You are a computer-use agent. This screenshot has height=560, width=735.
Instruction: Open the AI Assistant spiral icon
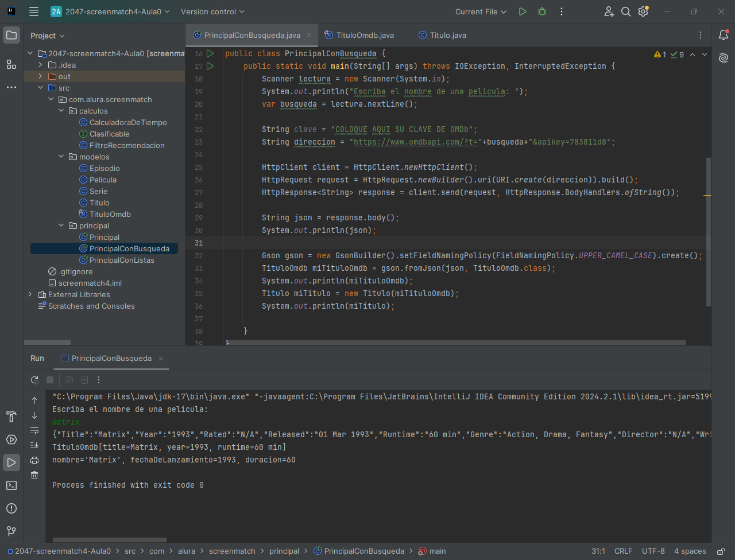(x=724, y=58)
